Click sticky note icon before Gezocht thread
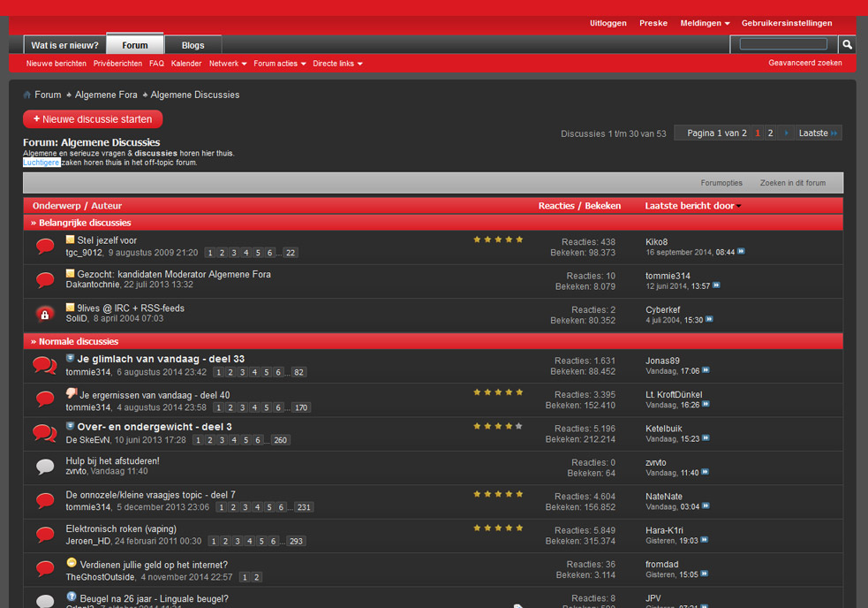This screenshot has width=868, height=608. pyautogui.click(x=71, y=274)
